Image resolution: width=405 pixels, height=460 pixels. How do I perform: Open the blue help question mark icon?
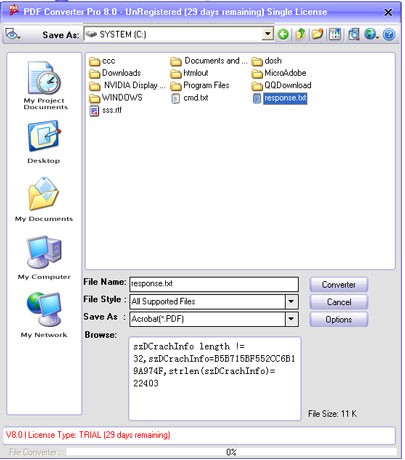pyautogui.click(x=389, y=34)
